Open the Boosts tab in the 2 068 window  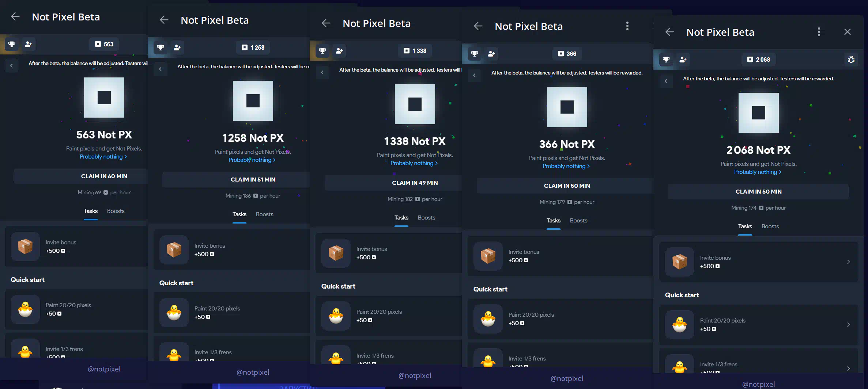coord(770,226)
